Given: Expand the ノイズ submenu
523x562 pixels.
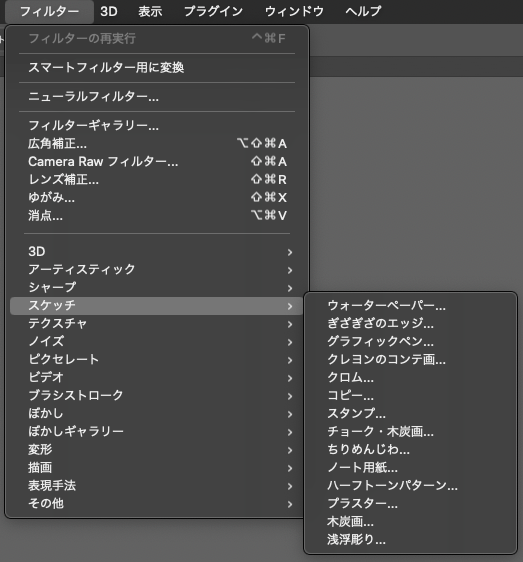Looking at the screenshot, I should 157,342.
